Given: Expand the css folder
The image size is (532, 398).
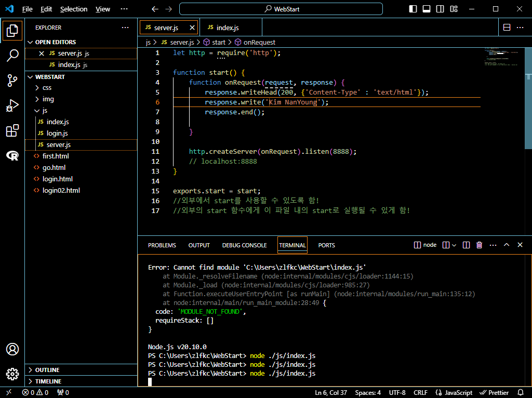Looking at the screenshot, I should [x=81, y=87].
